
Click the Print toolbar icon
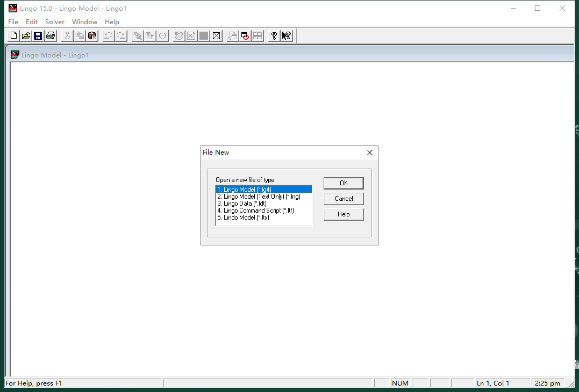(51, 36)
